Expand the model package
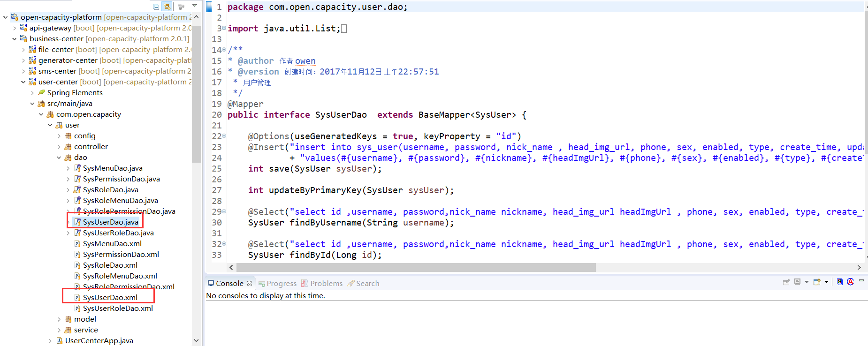 tap(59, 319)
